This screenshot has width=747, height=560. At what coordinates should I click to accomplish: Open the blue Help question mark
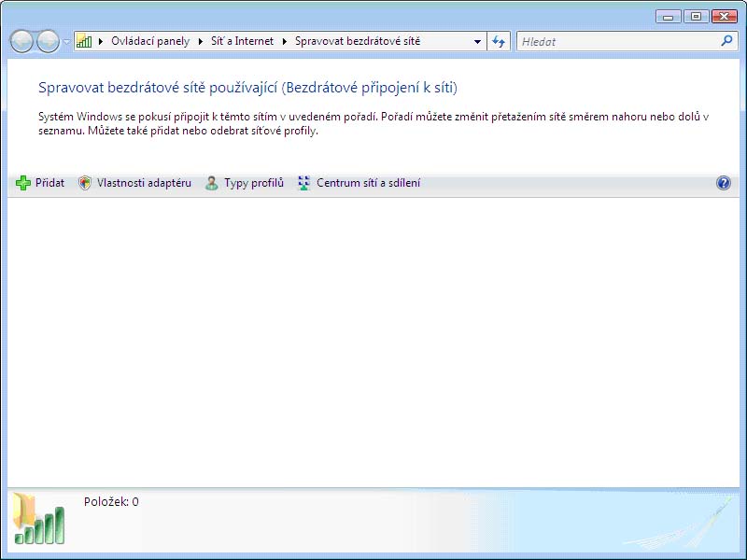tap(723, 183)
